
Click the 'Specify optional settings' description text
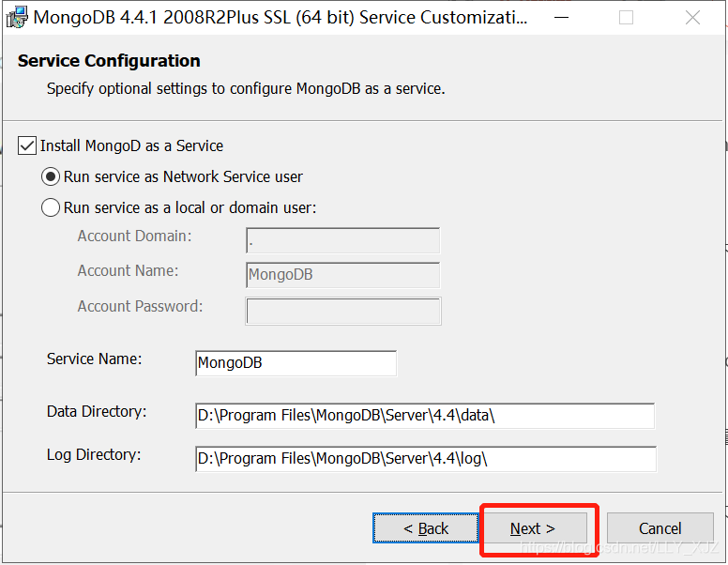(246, 88)
